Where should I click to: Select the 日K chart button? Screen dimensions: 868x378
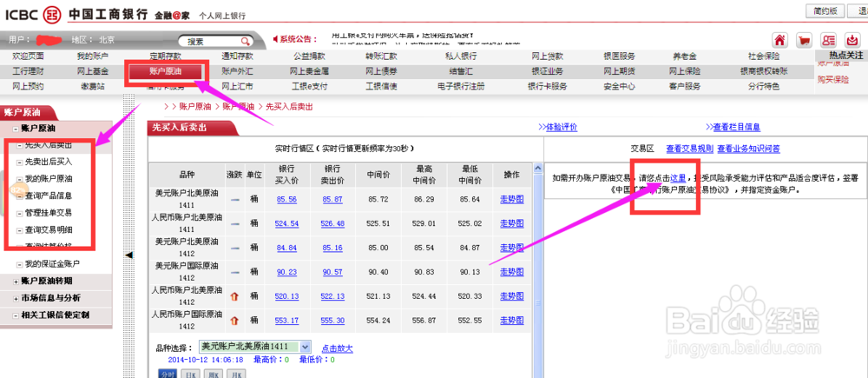pyautogui.click(x=190, y=375)
